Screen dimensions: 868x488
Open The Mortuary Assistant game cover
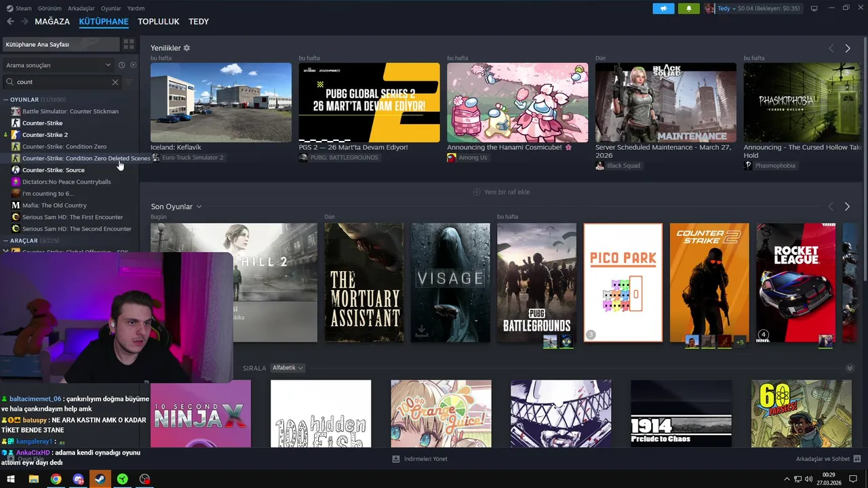pos(363,283)
